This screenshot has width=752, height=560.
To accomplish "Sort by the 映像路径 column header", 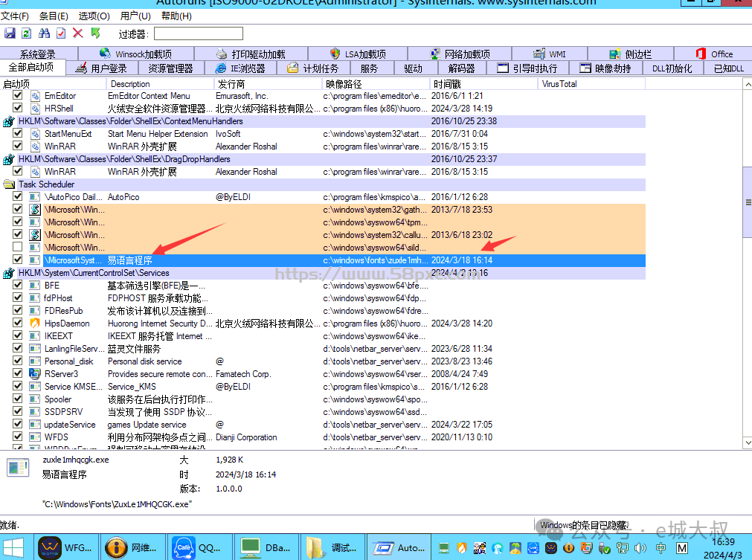I will (x=376, y=84).
